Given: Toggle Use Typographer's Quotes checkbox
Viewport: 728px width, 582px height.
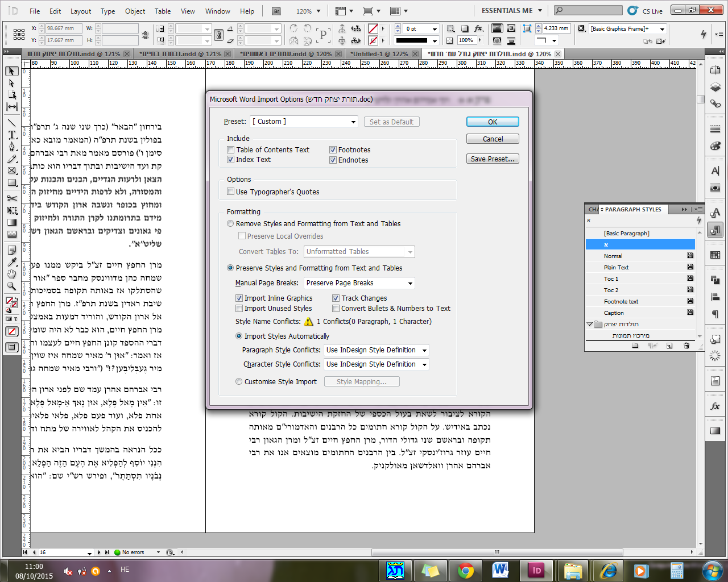Looking at the screenshot, I should pos(231,192).
